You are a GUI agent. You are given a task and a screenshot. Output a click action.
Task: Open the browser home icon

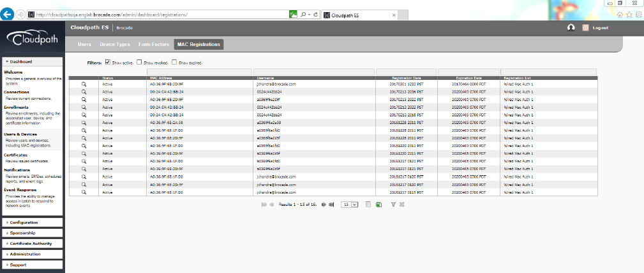(x=620, y=15)
